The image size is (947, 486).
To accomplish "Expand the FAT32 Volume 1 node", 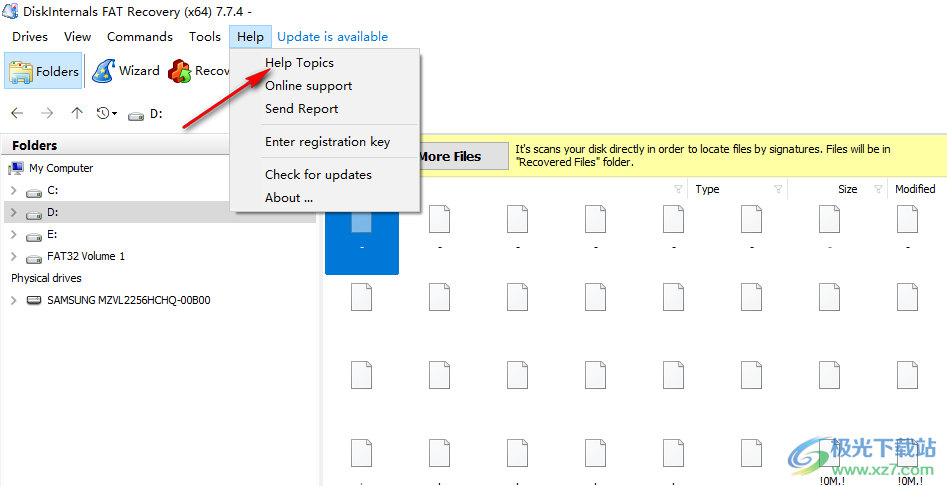I will [14, 257].
